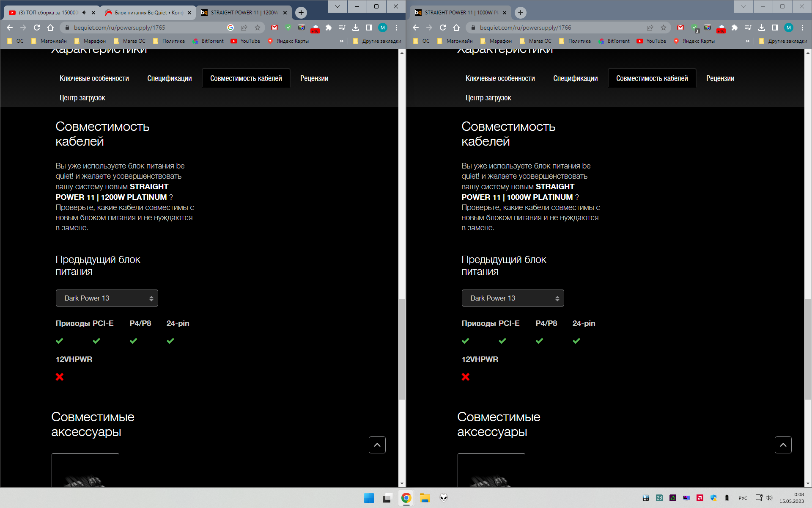Open File Explorer from taskbar
Screen dimensions: 812x508
[x=425, y=498]
